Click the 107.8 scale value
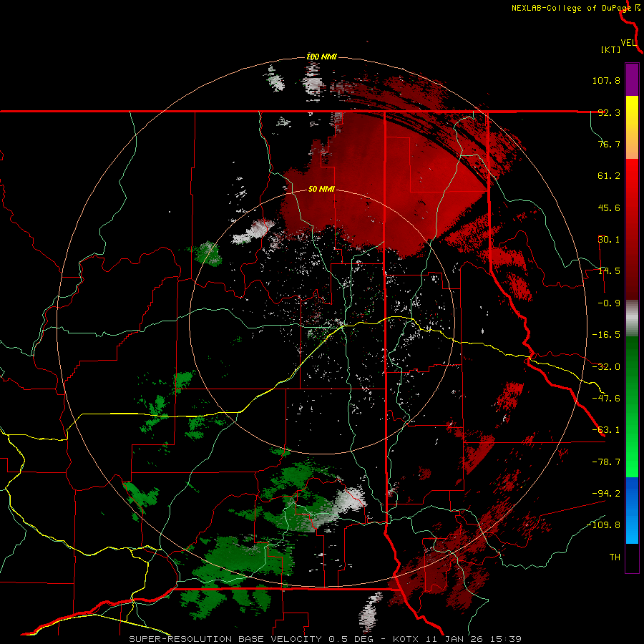The width and height of the screenshot is (644, 644). pyautogui.click(x=606, y=80)
